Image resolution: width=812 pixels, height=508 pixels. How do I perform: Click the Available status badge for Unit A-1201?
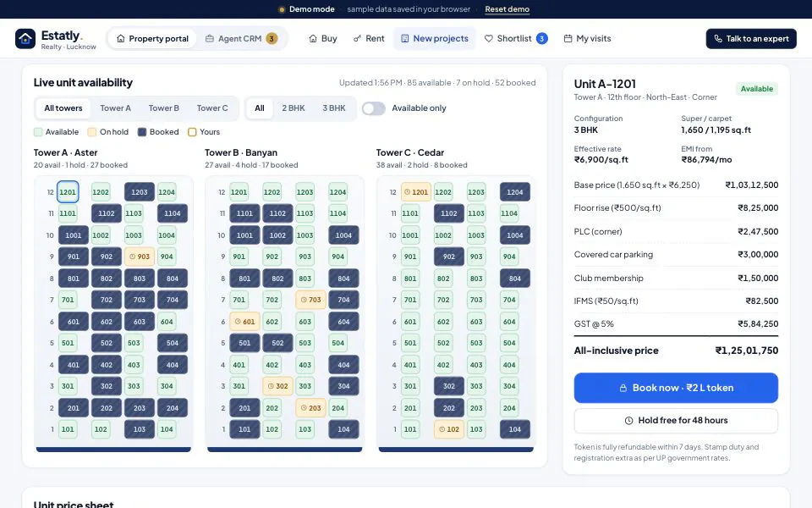click(x=756, y=89)
